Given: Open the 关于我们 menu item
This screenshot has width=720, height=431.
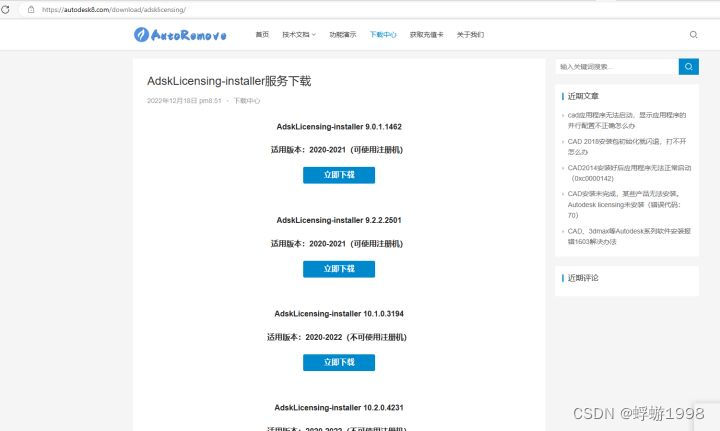Looking at the screenshot, I should [x=470, y=34].
